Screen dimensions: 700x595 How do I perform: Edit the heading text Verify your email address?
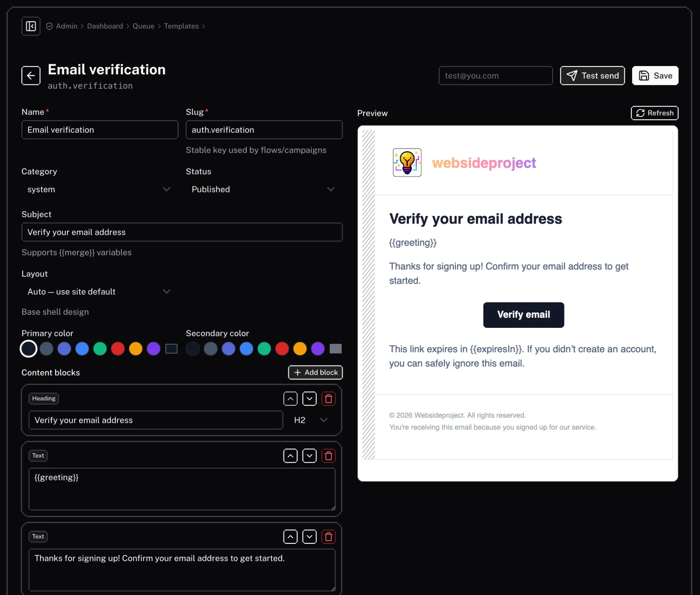click(x=156, y=420)
